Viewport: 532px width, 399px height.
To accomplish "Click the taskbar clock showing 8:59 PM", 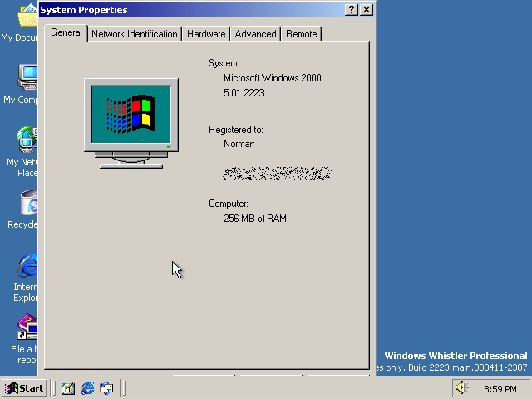I will pos(500,389).
